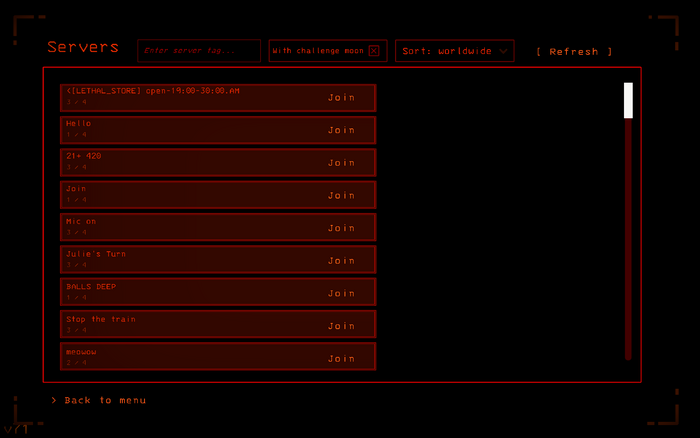Join the 'Stop the train' server
Viewport: 700px width, 438px height.
pos(341,326)
